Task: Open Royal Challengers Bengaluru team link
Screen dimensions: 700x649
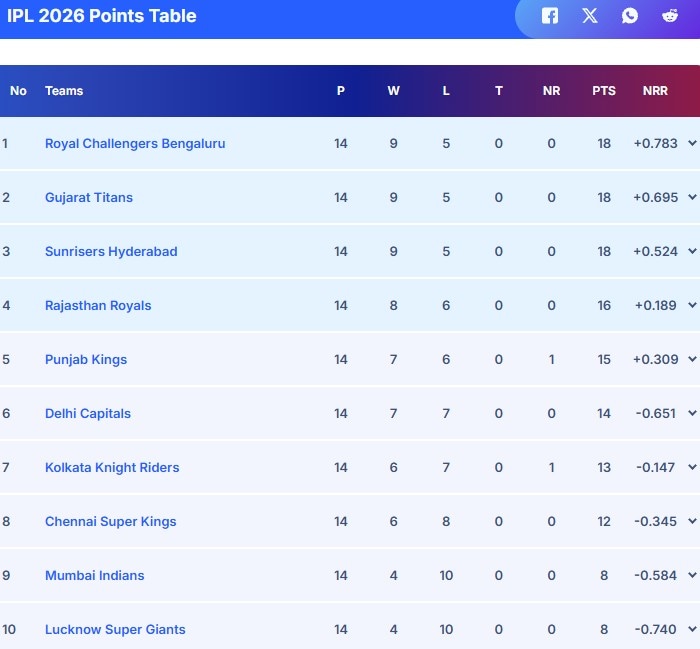Action: click(x=135, y=144)
